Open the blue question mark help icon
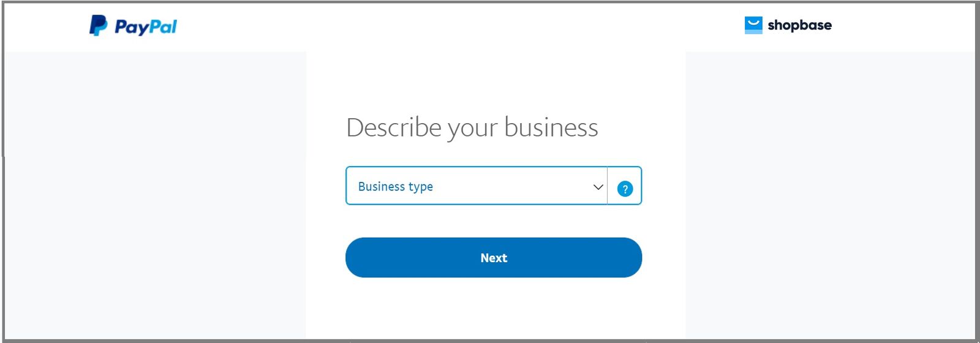The width and height of the screenshot is (980, 343). pos(625,189)
